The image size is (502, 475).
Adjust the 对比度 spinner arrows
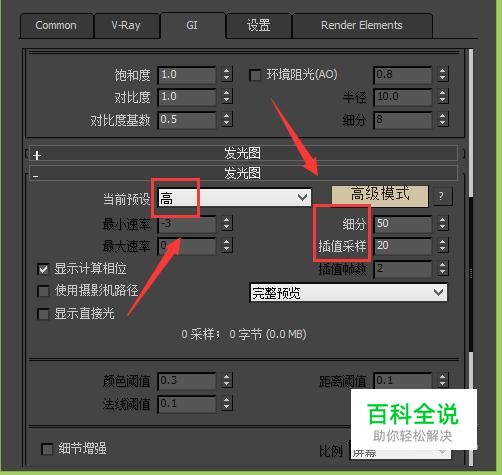pyautogui.click(x=227, y=97)
